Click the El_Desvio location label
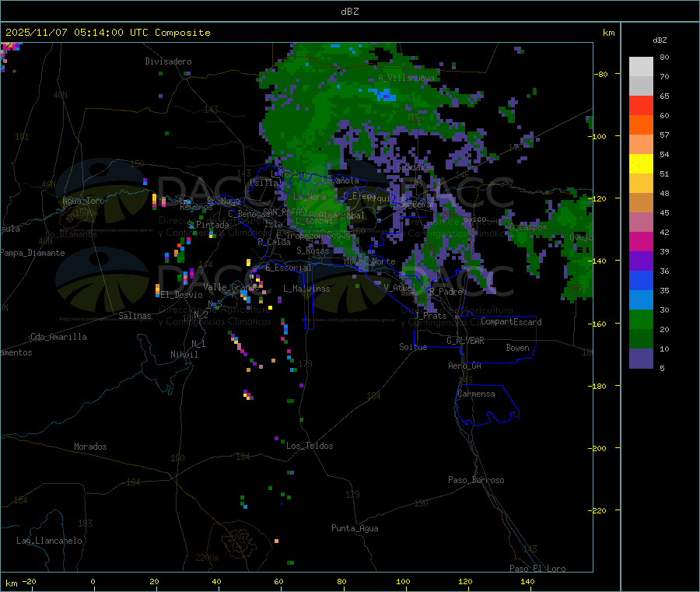The width and height of the screenshot is (700, 592). click(181, 295)
